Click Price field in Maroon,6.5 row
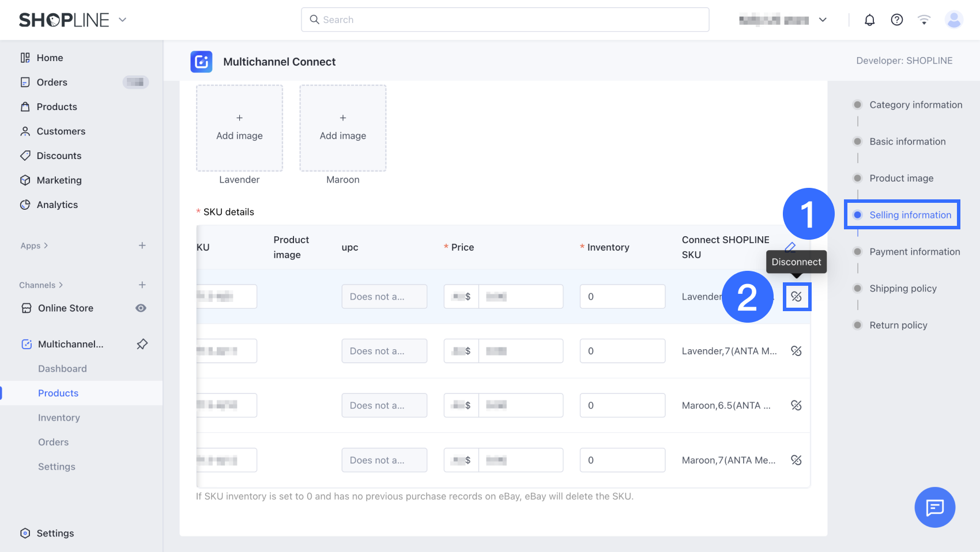980x552 pixels. click(521, 406)
